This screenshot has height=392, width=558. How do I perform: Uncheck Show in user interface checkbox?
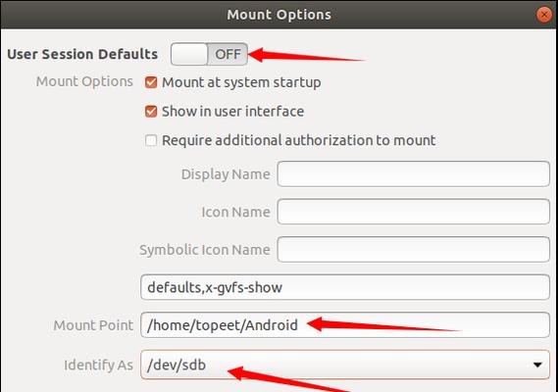pos(151,112)
